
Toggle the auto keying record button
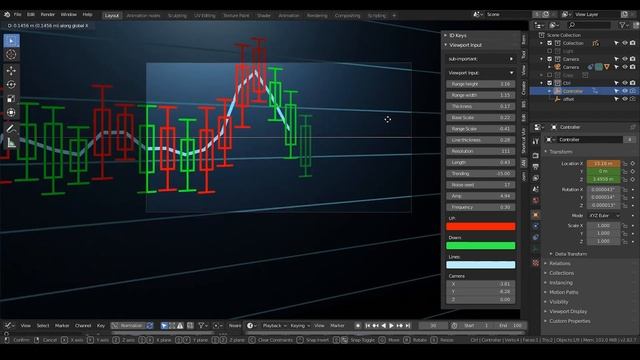358,326
